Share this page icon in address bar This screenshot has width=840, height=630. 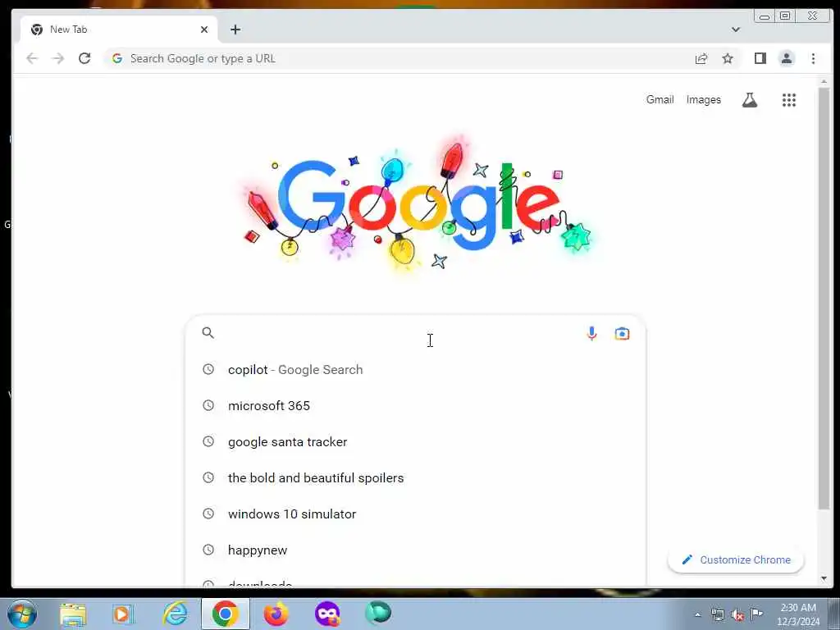click(701, 58)
